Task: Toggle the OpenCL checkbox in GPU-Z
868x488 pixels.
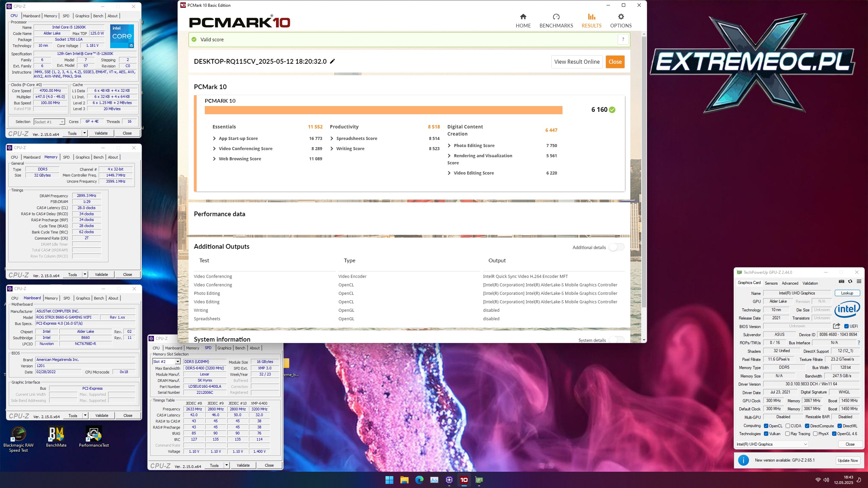Action: pos(766,426)
